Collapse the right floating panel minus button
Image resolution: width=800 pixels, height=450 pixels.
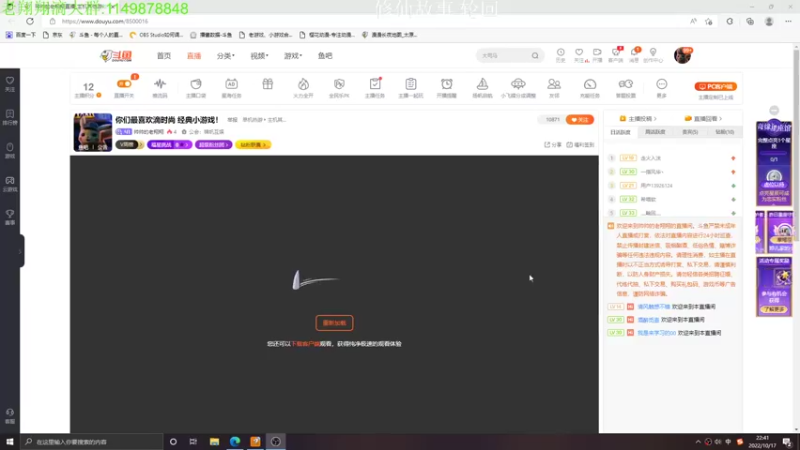pos(774,110)
